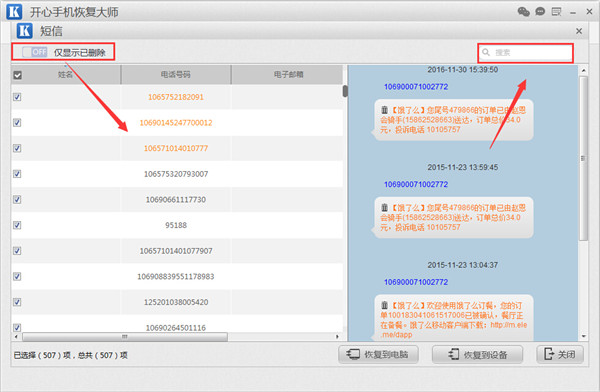Screen dimensions: 600x392
Task: Click the horizontal scrollbar thumb under list
Action: pos(125,337)
